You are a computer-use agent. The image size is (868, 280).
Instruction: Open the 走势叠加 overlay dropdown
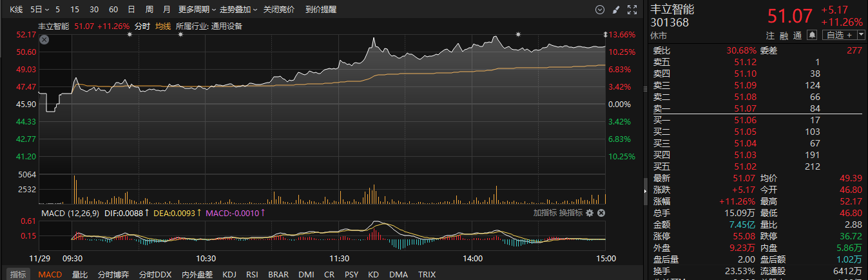point(238,10)
